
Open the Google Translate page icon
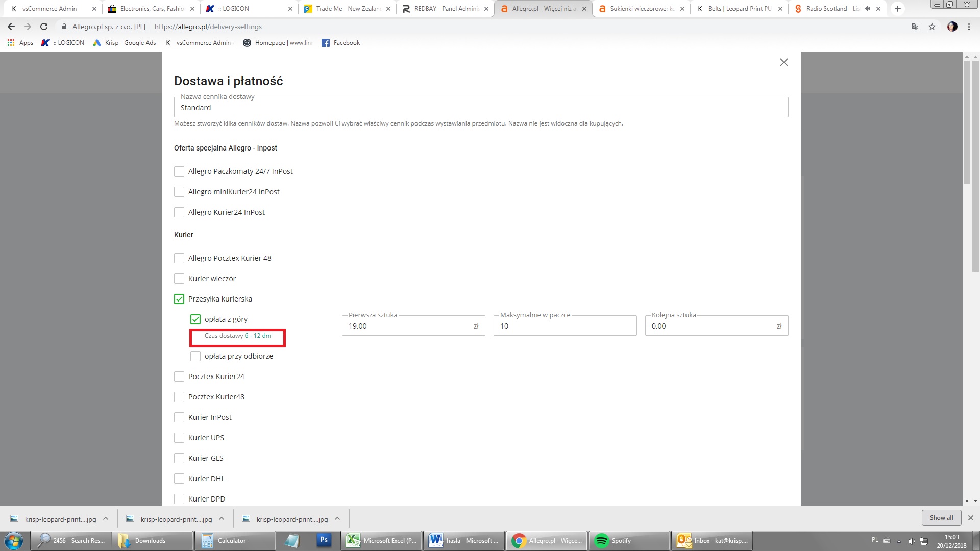click(x=916, y=27)
